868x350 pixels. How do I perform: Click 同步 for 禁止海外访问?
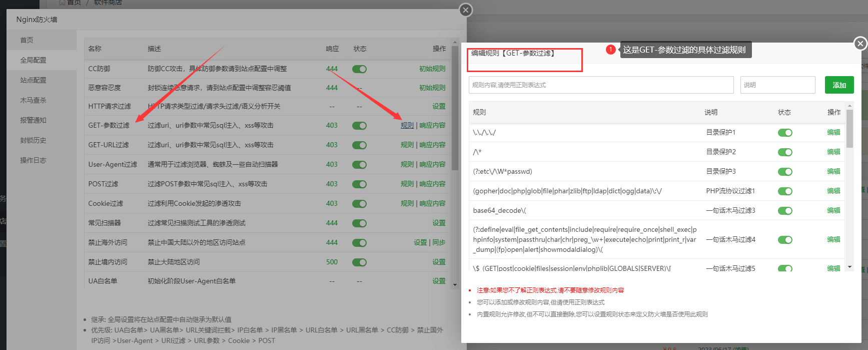coord(439,242)
